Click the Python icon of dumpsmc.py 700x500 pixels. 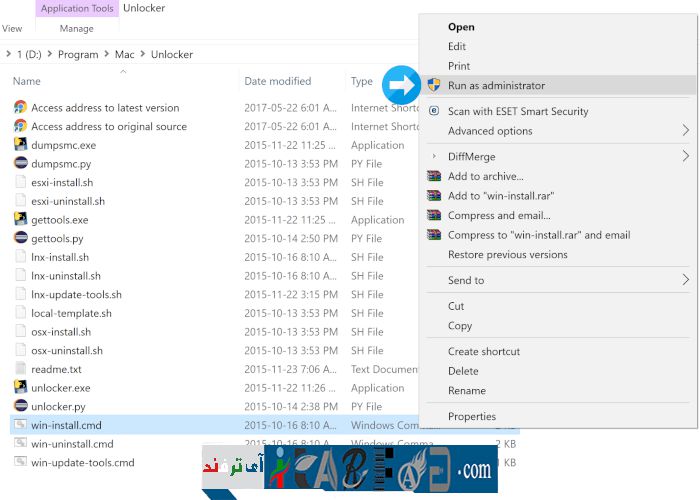pos(20,164)
